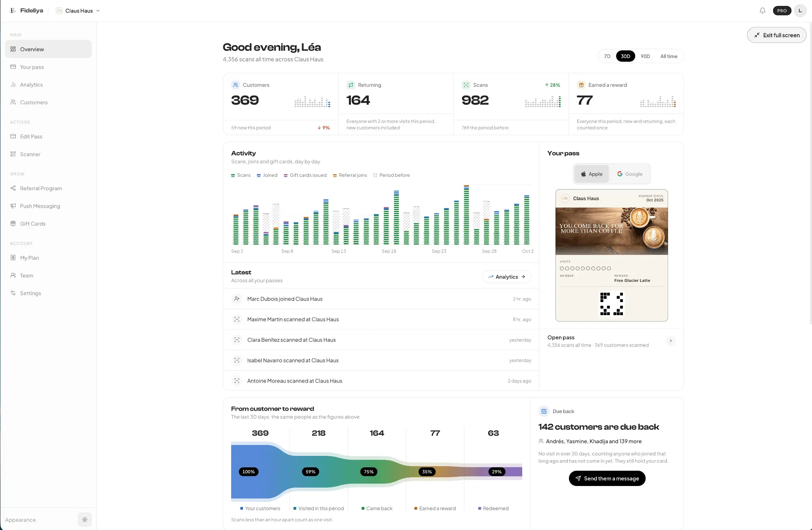Click Your customers funnel legend swatch

coord(241,508)
